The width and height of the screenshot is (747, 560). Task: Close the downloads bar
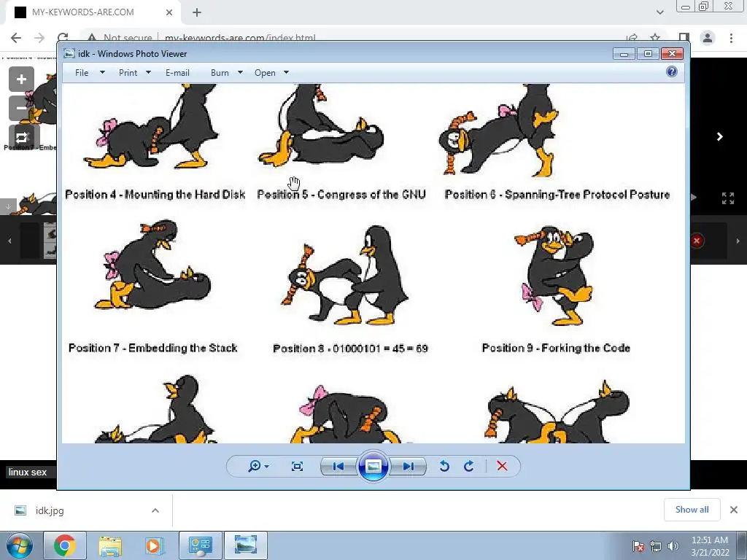pyautogui.click(x=734, y=510)
